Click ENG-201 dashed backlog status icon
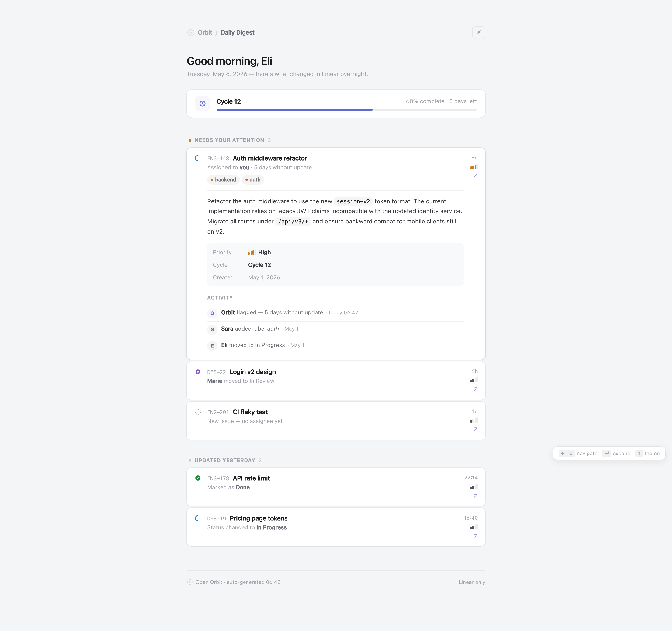Image resolution: width=672 pixels, height=631 pixels. point(198,412)
